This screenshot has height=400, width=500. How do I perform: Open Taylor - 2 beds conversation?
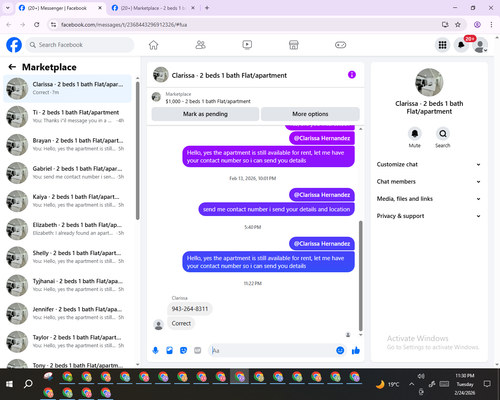tap(67, 342)
